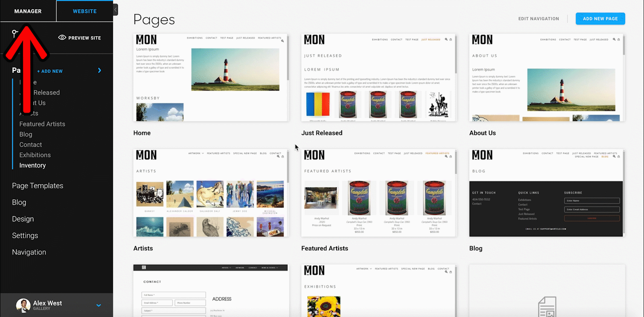
Task: Select Inventory in the pages list
Action: click(x=33, y=165)
